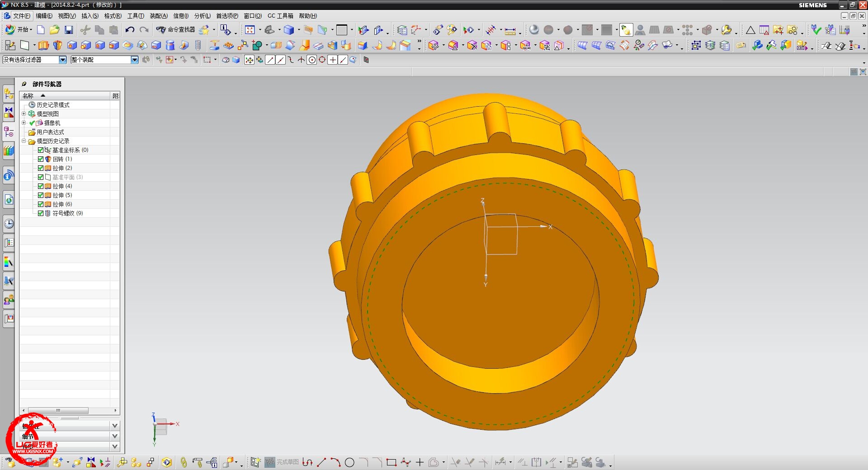Uncheck the 拉伸 (2) checkbox

(41, 168)
